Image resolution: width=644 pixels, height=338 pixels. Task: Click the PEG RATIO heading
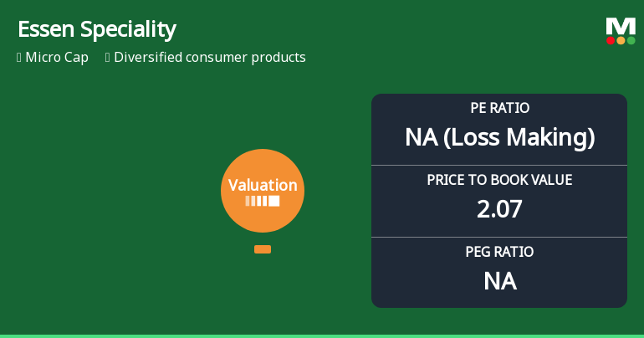pyautogui.click(x=499, y=252)
